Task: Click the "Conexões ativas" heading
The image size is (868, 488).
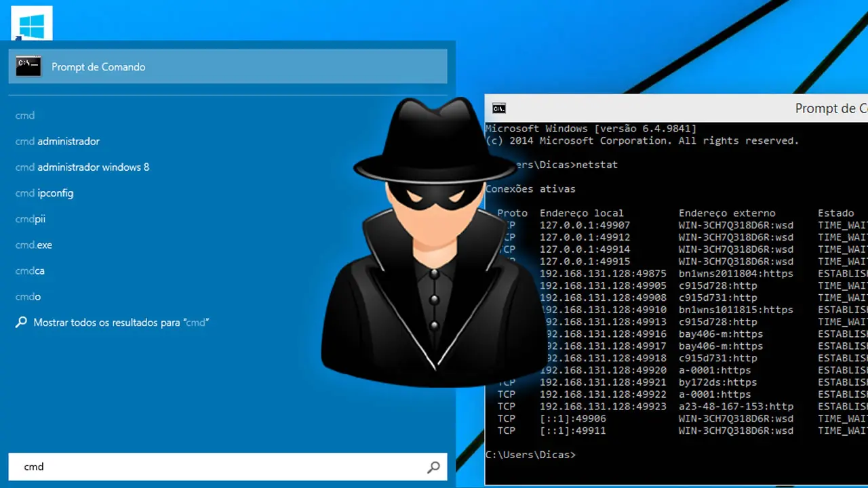Action: click(x=530, y=189)
